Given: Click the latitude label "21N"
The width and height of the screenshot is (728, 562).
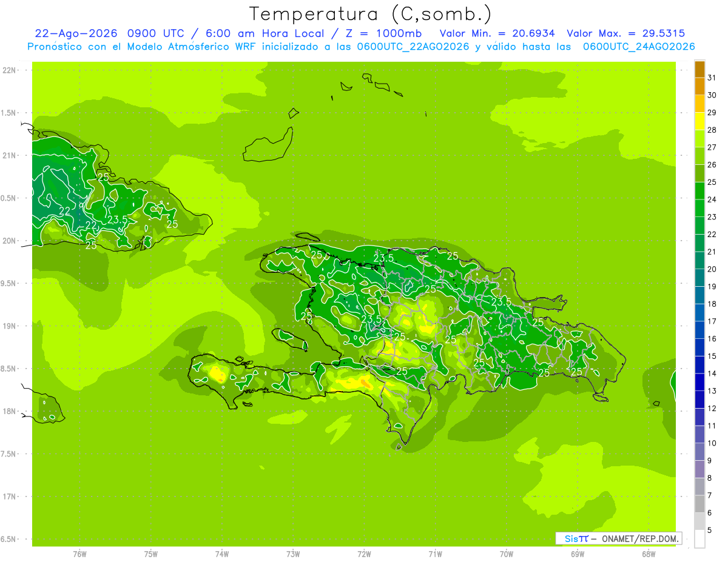Looking at the screenshot, I should click(9, 155).
